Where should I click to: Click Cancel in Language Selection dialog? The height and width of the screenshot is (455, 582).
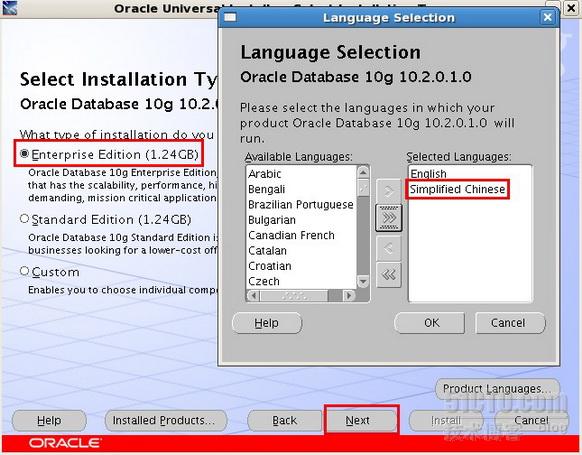click(510, 323)
